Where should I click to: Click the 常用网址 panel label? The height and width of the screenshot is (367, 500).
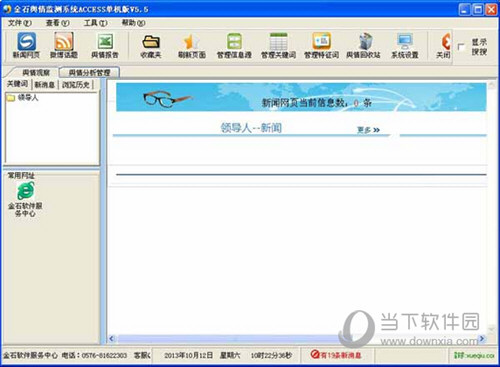tap(21, 175)
